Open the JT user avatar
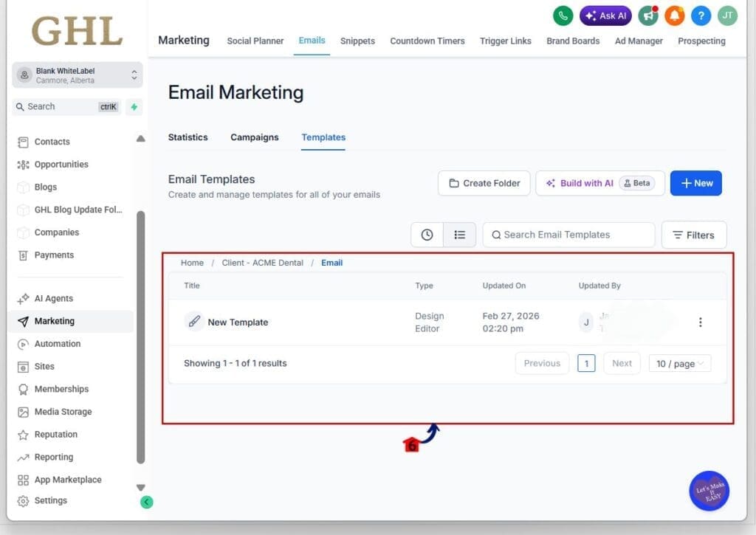 (727, 15)
